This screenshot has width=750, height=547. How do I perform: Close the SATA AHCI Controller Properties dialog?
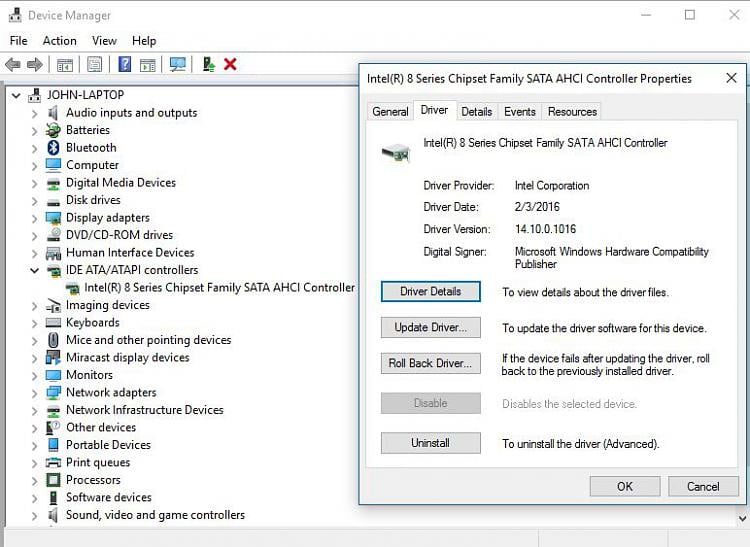click(731, 78)
